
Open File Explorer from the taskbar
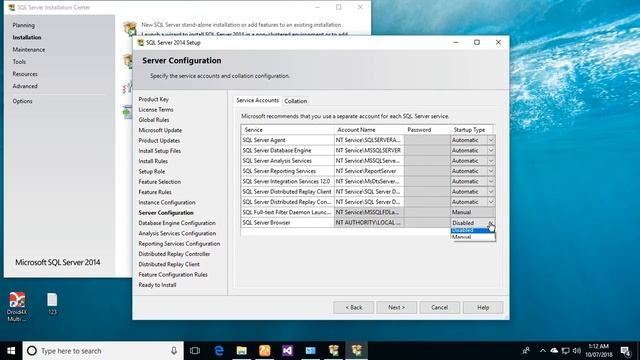242,351
